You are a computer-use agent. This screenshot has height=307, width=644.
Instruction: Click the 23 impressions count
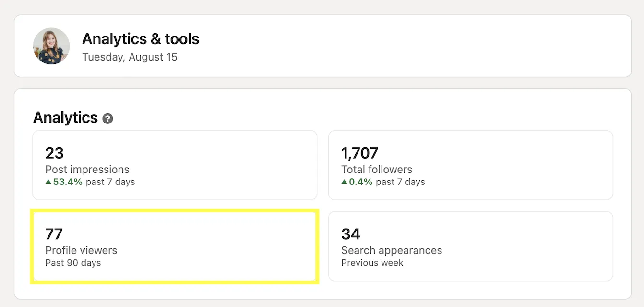pos(54,153)
